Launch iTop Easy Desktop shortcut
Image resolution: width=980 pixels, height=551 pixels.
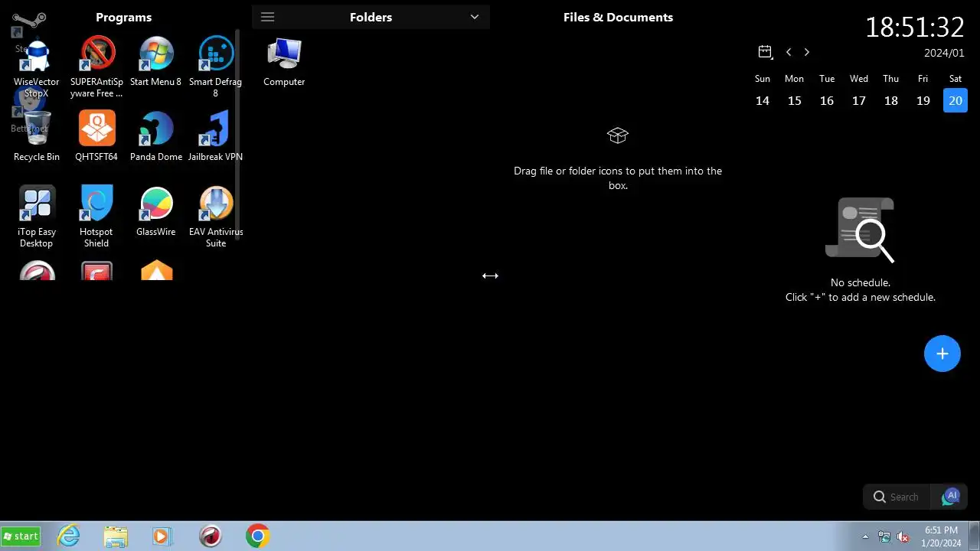click(x=37, y=217)
